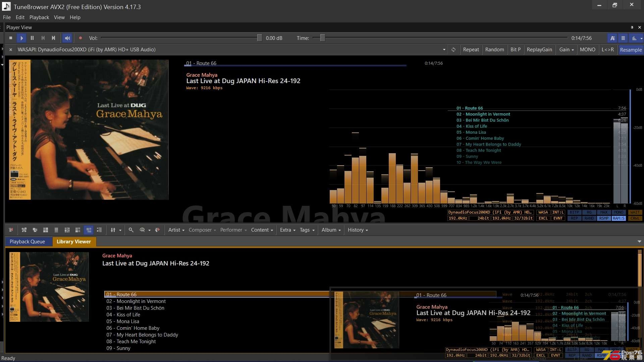Click the first icon in the library toolbar
This screenshot has height=362, width=644.
pos(11,230)
